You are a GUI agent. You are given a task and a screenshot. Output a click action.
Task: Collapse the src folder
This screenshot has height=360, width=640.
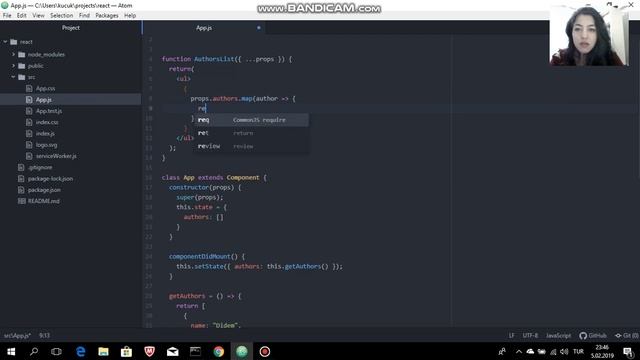pos(13,77)
